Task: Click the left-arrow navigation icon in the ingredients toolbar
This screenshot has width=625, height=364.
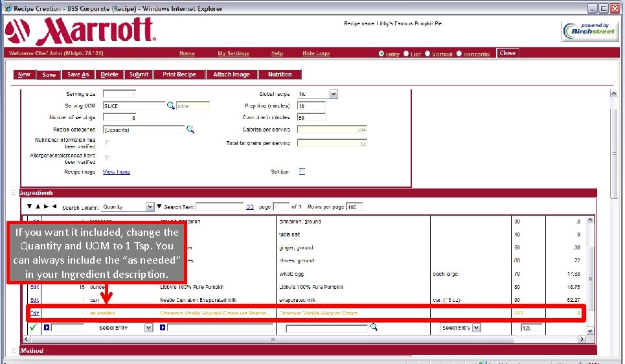Action: pyautogui.click(x=54, y=206)
